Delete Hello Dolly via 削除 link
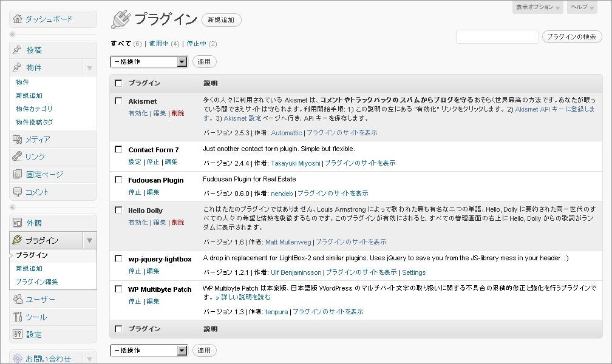 tap(177, 223)
